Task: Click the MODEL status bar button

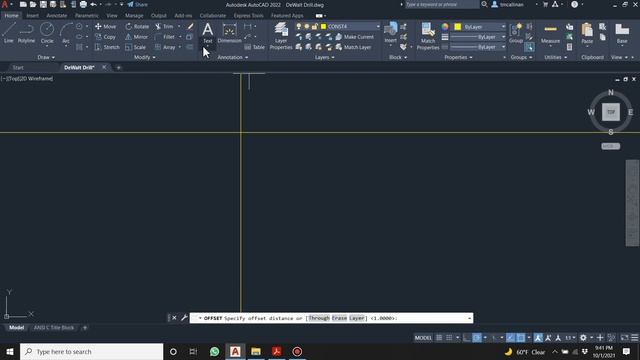Action: (x=423, y=338)
